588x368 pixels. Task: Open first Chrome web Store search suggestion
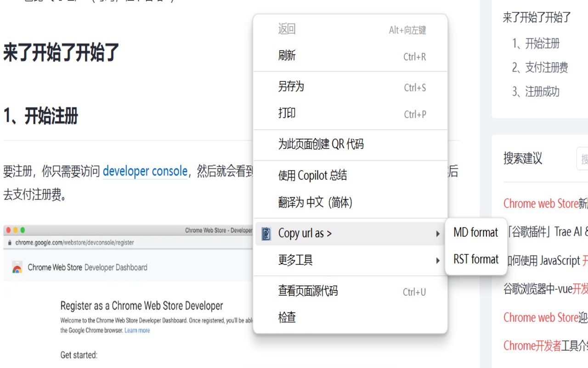click(x=546, y=203)
